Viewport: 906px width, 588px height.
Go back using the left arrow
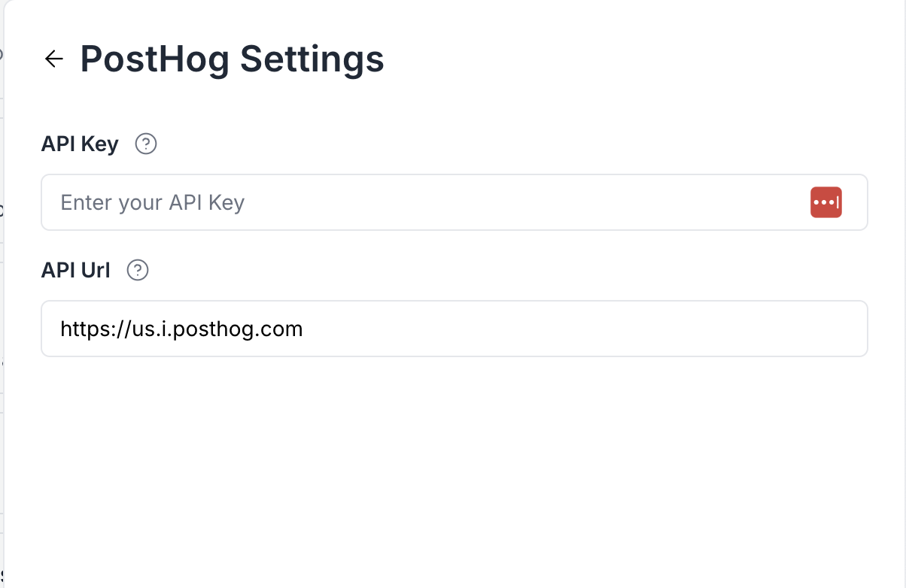coord(53,59)
